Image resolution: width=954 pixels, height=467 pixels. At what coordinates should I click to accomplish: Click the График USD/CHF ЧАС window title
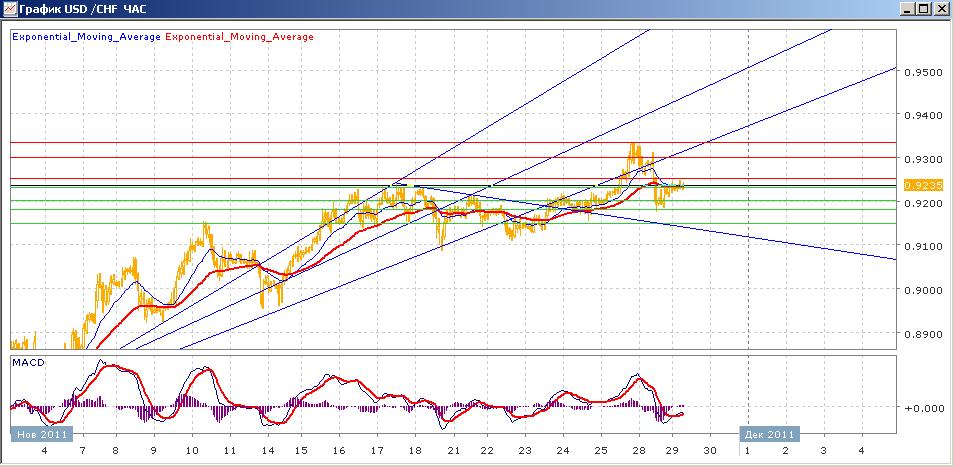83,9
